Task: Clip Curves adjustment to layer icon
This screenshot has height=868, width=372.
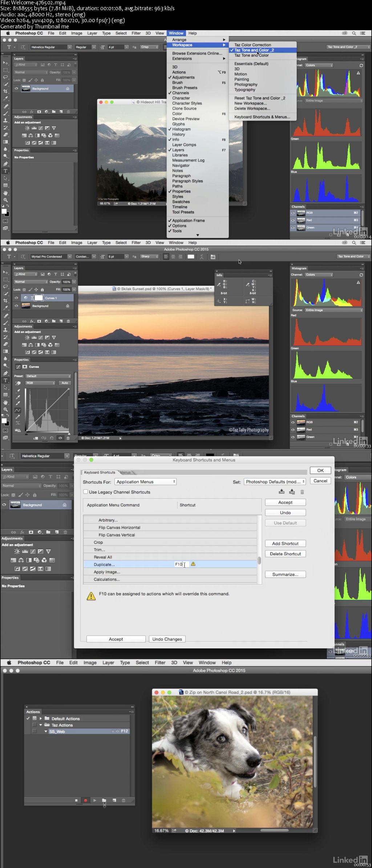Action: click(x=36, y=438)
